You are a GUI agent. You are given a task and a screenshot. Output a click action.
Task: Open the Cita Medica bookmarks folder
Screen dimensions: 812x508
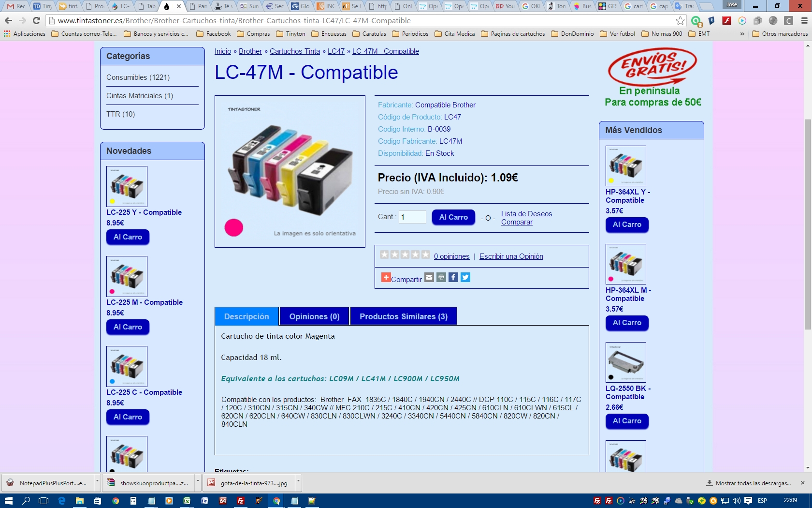point(454,34)
